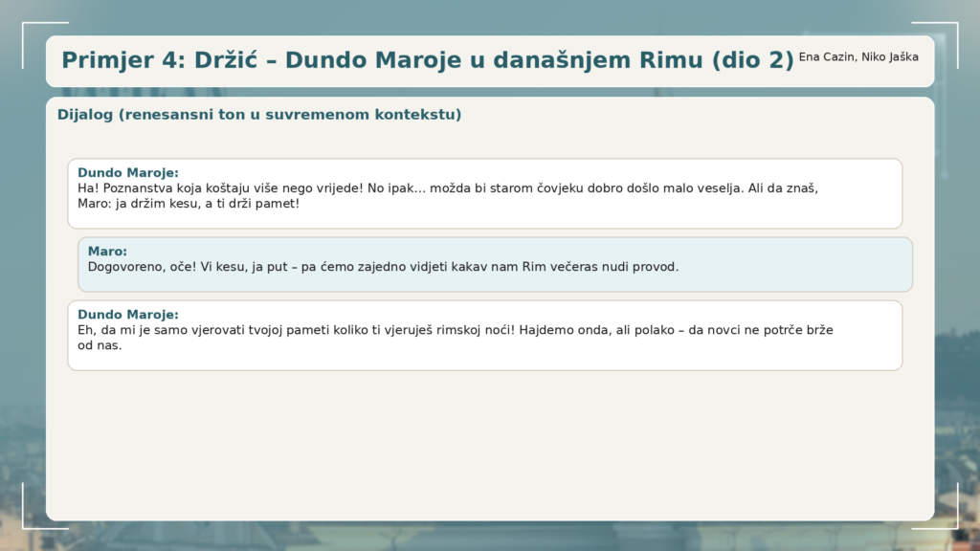Click the line beginning 'Eh, da mi je samo'
Screen dimensions: 980x551
(x=455, y=330)
